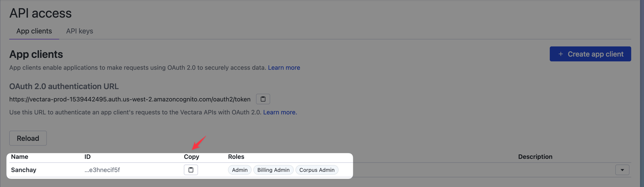Copy the Sanchay app client ID
The width and height of the screenshot is (644, 187).
click(x=191, y=170)
